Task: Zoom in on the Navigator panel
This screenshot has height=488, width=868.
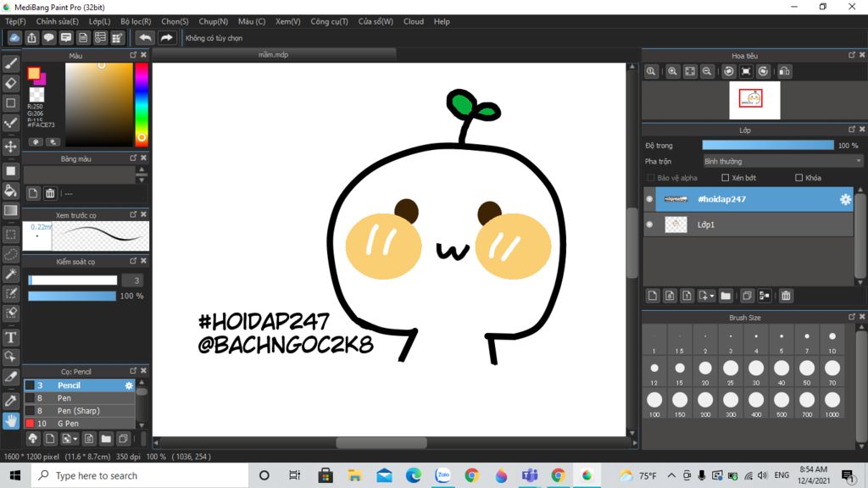Action: point(672,71)
